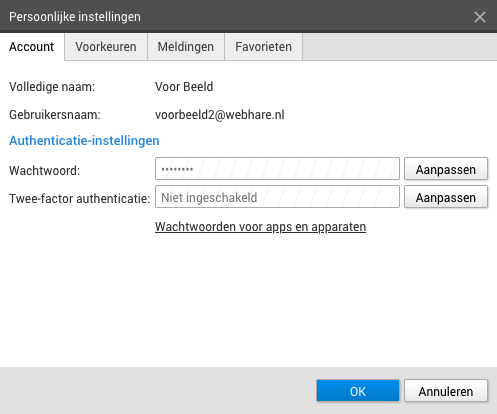Select the full name 'Voor Beeld'
The image size is (497, 414).
tap(184, 87)
